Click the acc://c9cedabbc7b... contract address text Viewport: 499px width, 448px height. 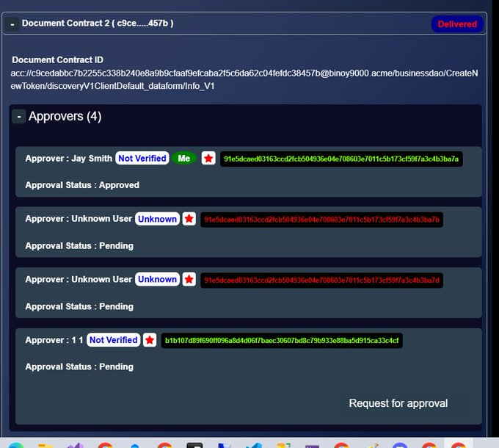coord(244,79)
